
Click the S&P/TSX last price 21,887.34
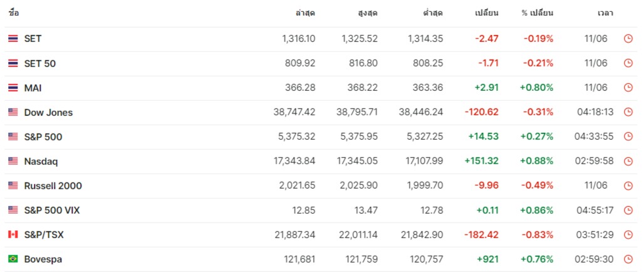(296, 235)
